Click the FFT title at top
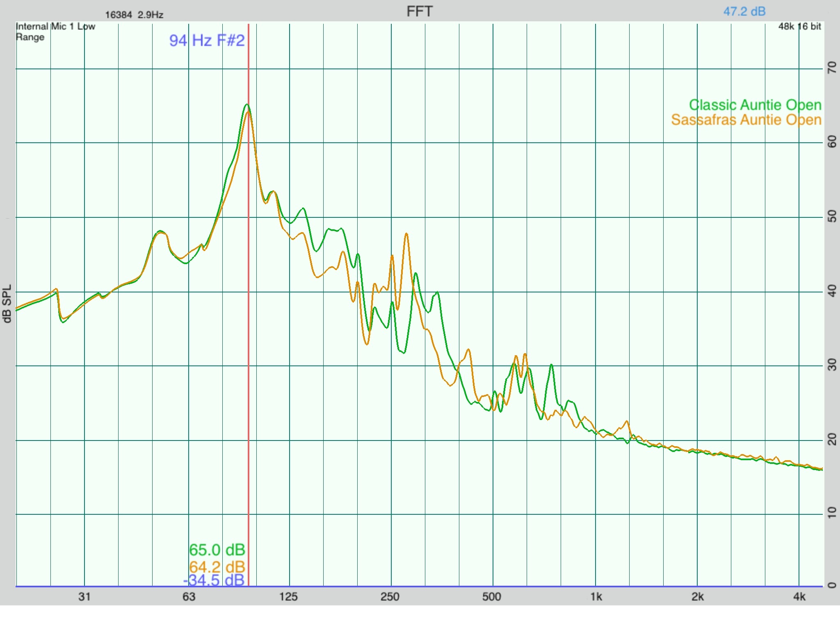 pyautogui.click(x=419, y=11)
